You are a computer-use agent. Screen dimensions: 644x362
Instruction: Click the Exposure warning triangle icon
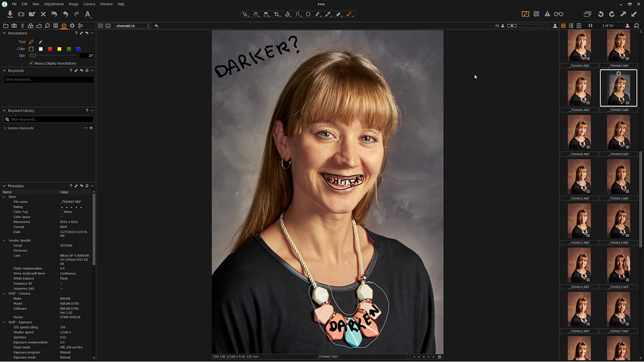[547, 14]
